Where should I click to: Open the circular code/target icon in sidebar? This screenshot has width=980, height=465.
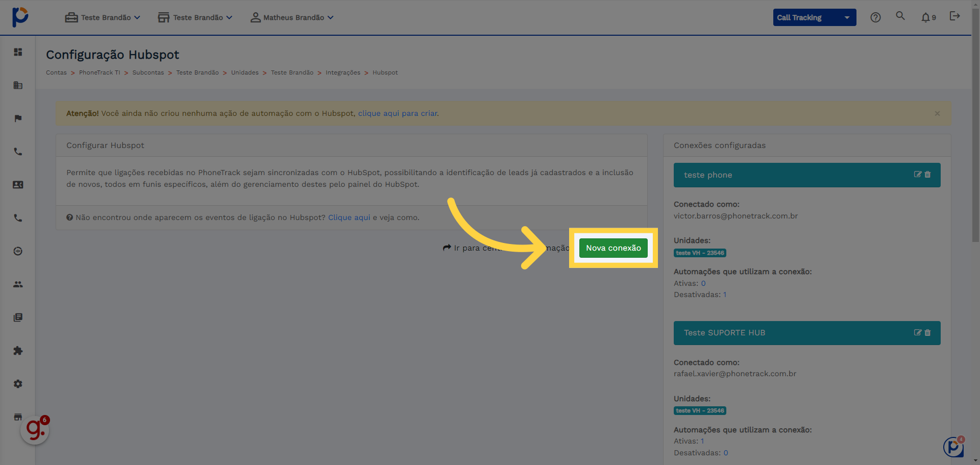(x=18, y=251)
